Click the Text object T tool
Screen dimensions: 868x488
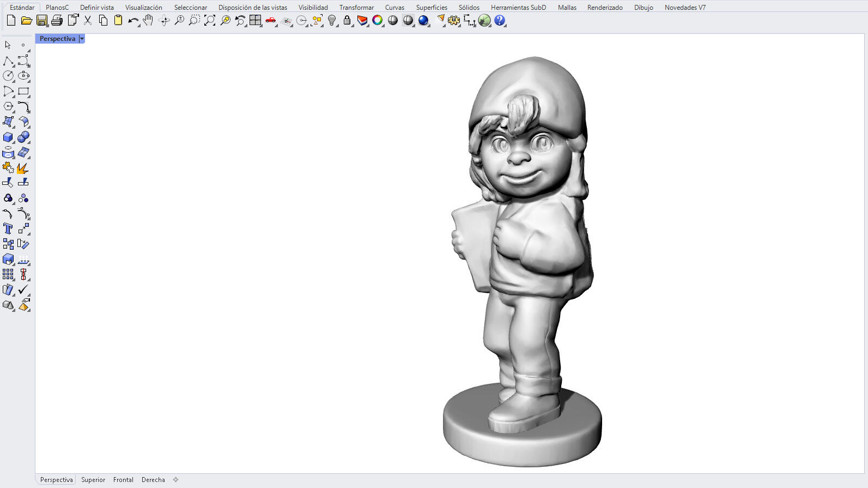tap(8, 228)
